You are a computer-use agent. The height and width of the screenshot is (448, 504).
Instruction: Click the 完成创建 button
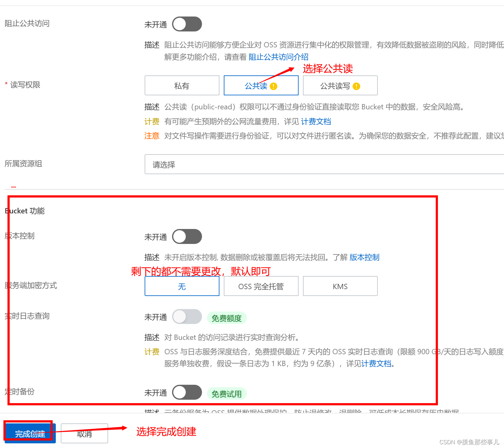point(30,433)
